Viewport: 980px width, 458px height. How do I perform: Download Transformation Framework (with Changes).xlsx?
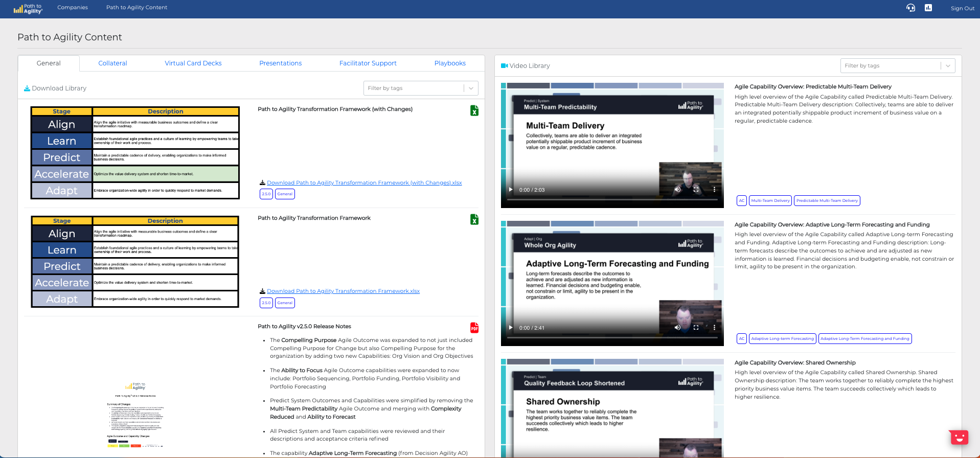tap(364, 183)
